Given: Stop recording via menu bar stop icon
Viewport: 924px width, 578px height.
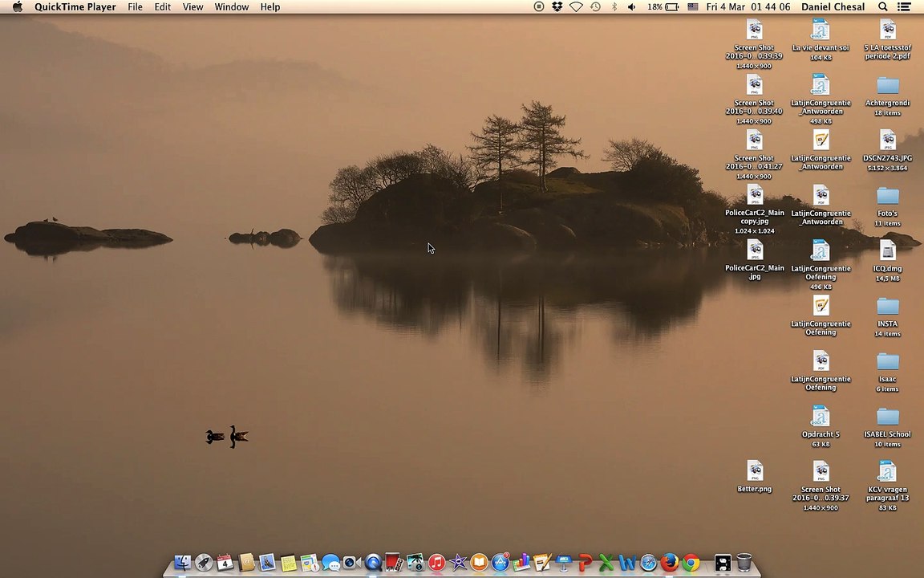Looking at the screenshot, I should click(539, 6).
